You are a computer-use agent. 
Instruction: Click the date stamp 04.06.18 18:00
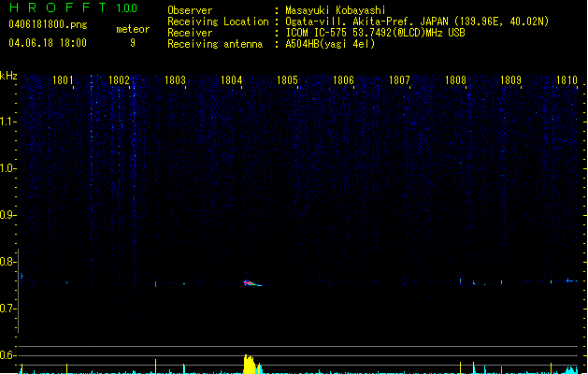(48, 43)
